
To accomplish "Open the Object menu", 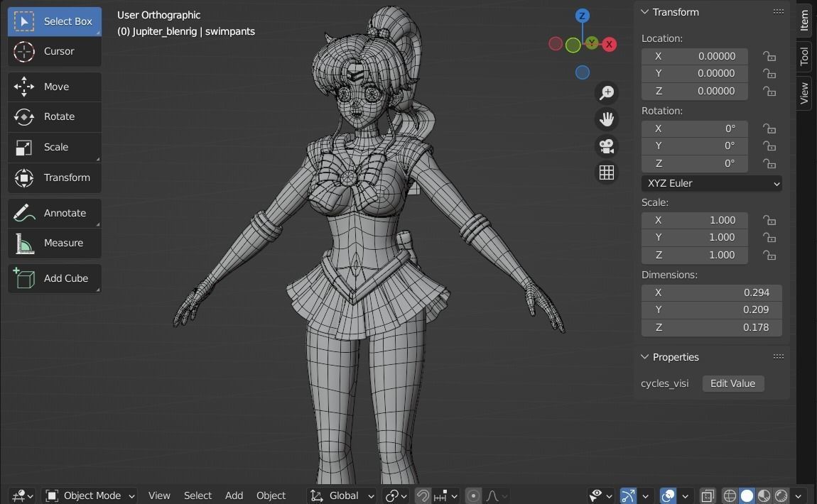I will point(271,495).
